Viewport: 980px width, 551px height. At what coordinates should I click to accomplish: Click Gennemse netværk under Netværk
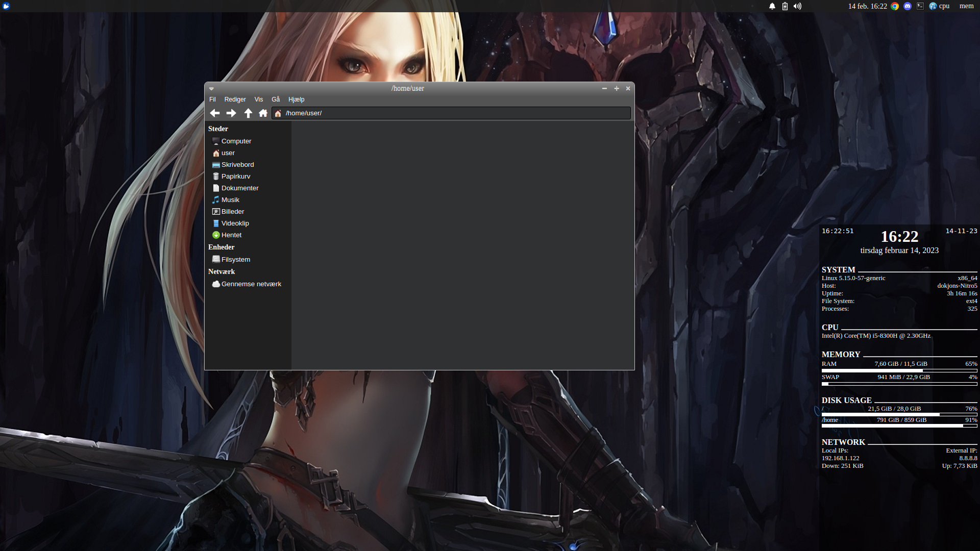248,284
